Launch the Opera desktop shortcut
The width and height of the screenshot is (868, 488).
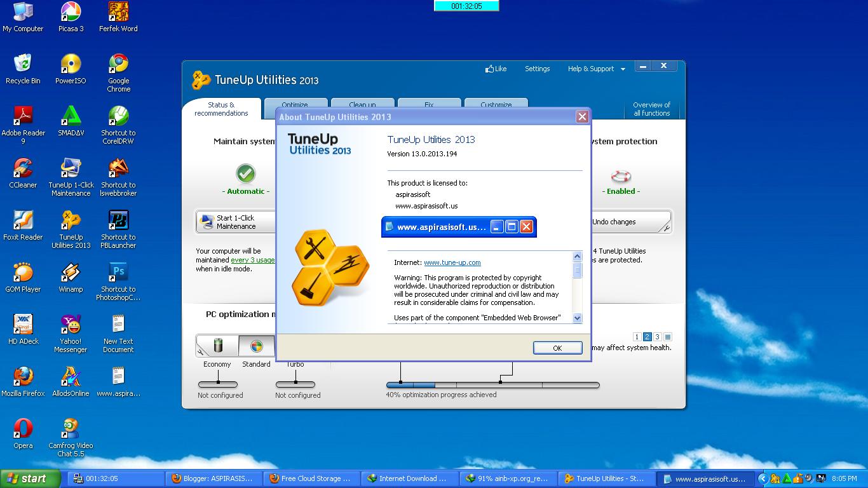tap(23, 434)
